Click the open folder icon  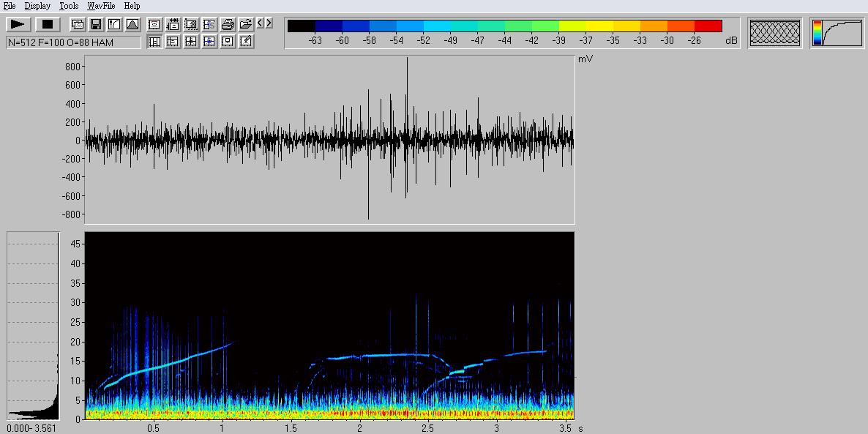pos(246,24)
